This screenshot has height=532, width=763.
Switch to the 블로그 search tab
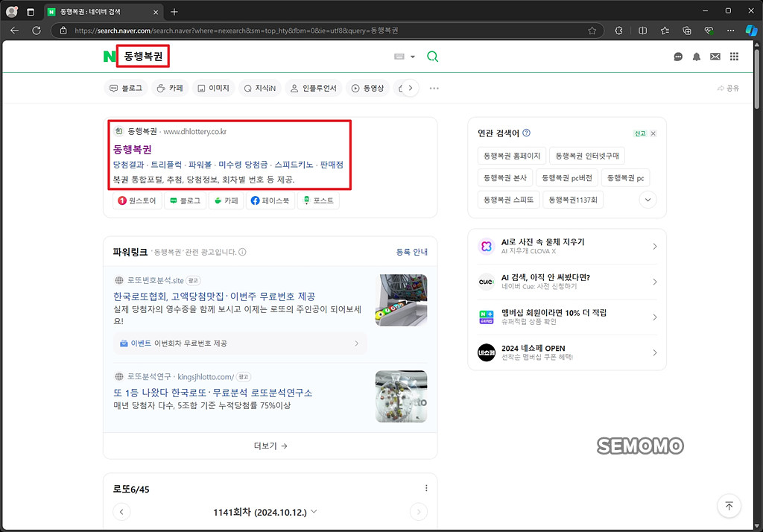(126, 88)
